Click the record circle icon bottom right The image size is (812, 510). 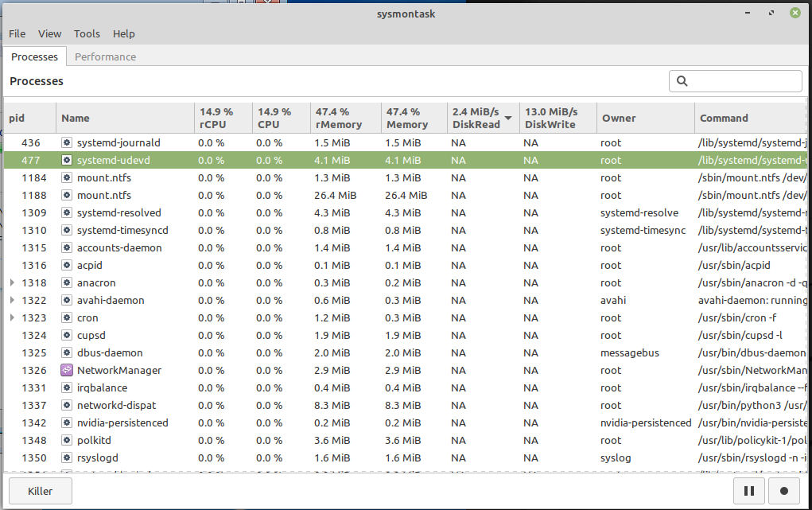point(784,491)
